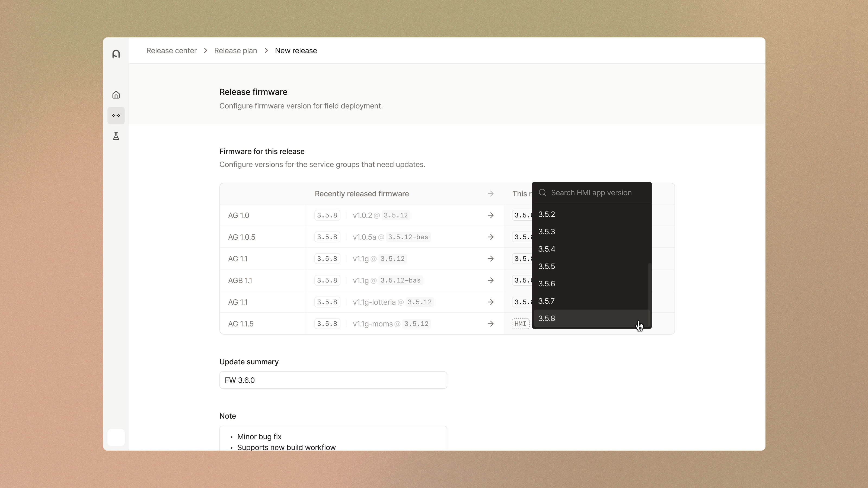Select version 3.5.3 option
This screenshot has height=488, width=868.
point(547,232)
